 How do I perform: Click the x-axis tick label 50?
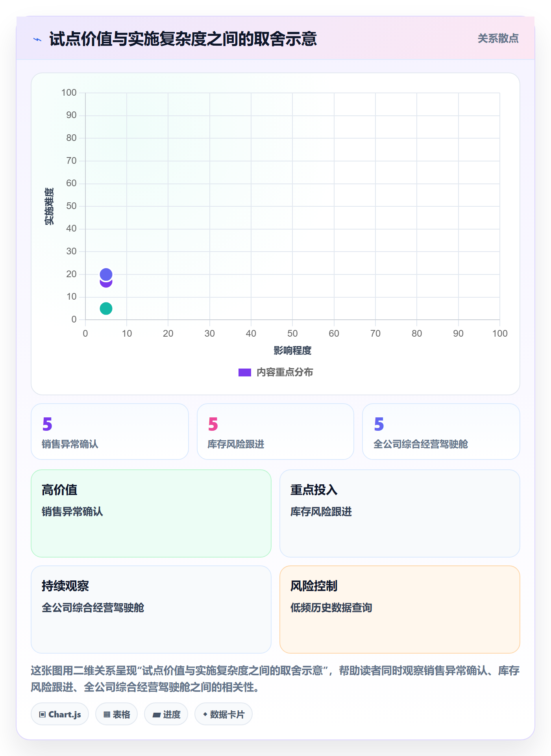click(292, 334)
